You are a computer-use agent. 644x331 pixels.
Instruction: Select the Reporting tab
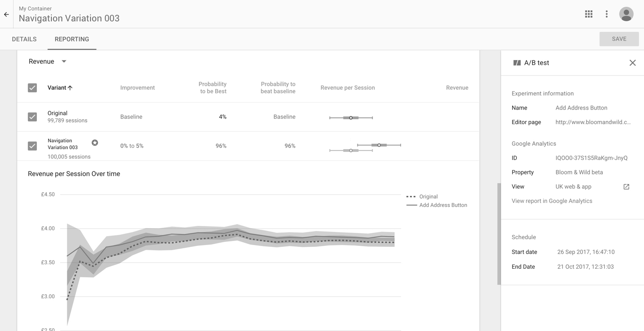tap(72, 39)
